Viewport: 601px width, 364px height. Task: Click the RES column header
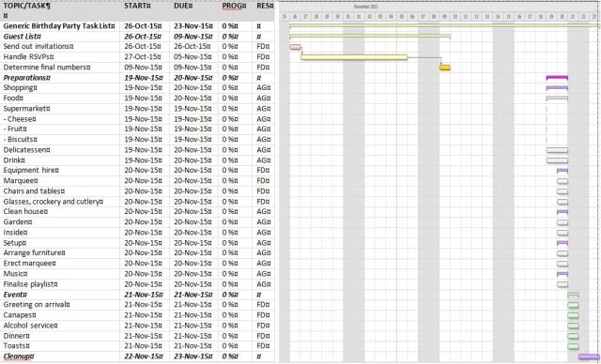[x=265, y=6]
